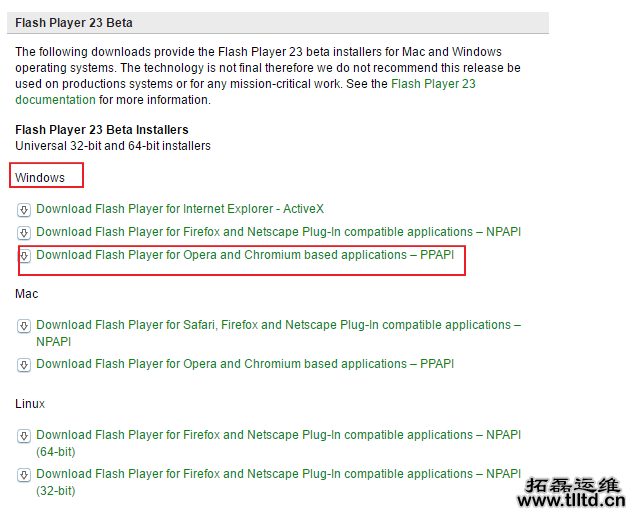Open Linux NPAPI (32-bit) download link
This screenshot has height=514, width=631.
coord(278,474)
